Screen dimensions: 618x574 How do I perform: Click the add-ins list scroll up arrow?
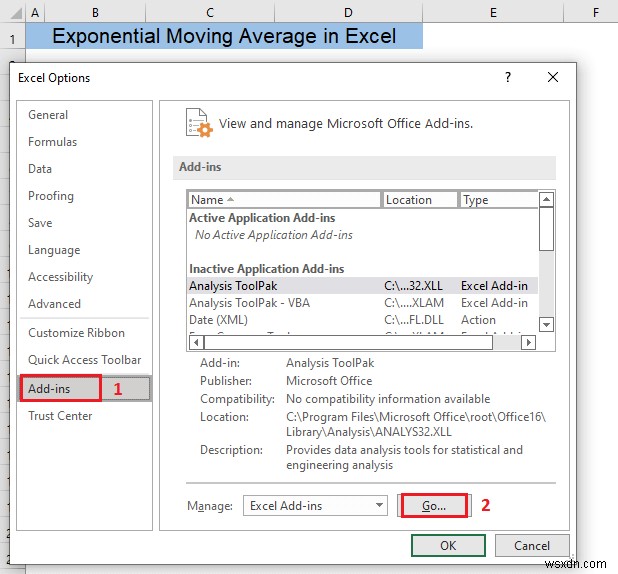546,199
